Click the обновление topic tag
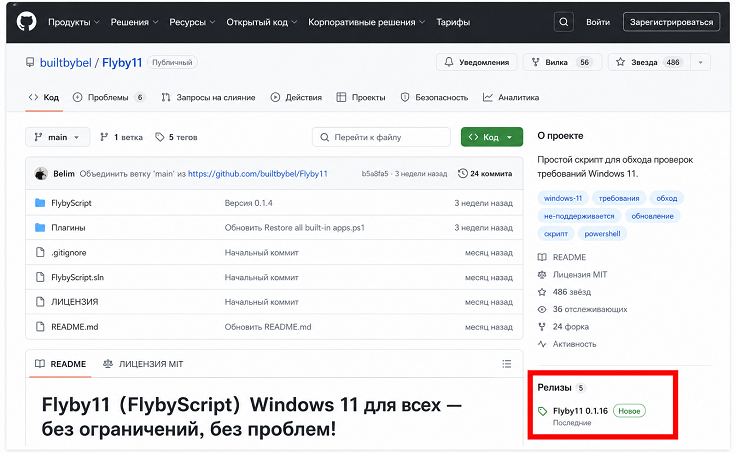The width and height of the screenshot is (735, 453). tap(652, 216)
